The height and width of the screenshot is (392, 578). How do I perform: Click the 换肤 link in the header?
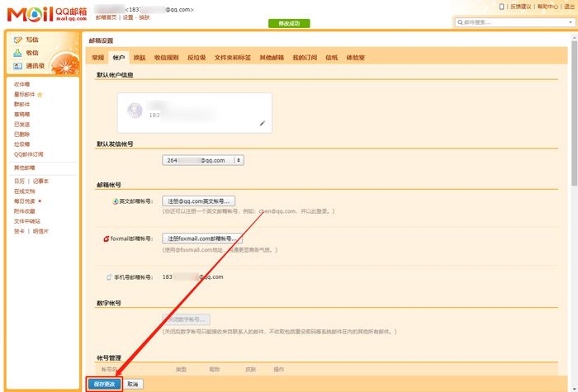click(x=144, y=17)
